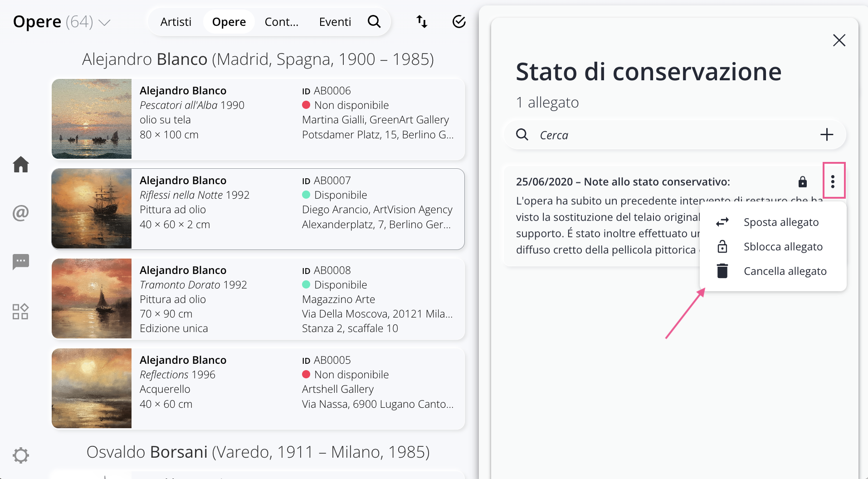The height and width of the screenshot is (479, 868).
Task: Switch to the Artisti tab
Action: pos(176,22)
